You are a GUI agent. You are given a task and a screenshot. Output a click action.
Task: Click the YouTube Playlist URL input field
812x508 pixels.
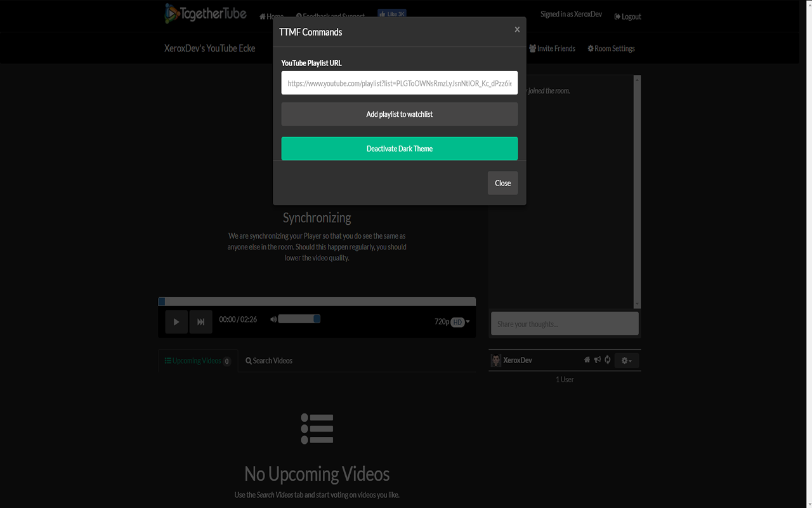pyautogui.click(x=400, y=83)
